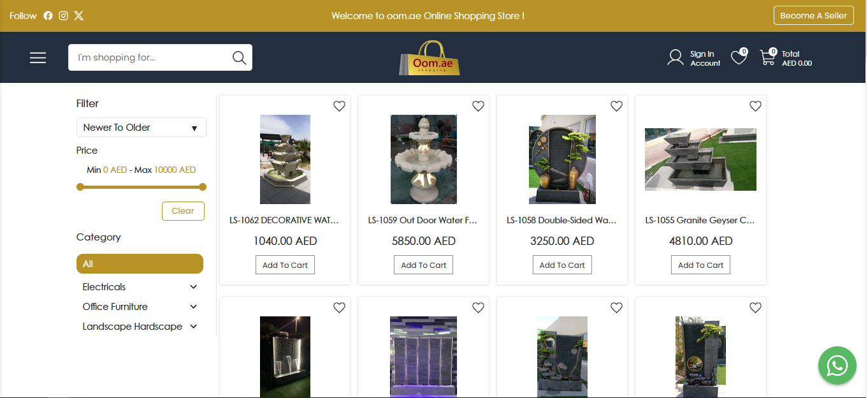Click Become A Seller button
The image size is (868, 398).
(814, 16)
